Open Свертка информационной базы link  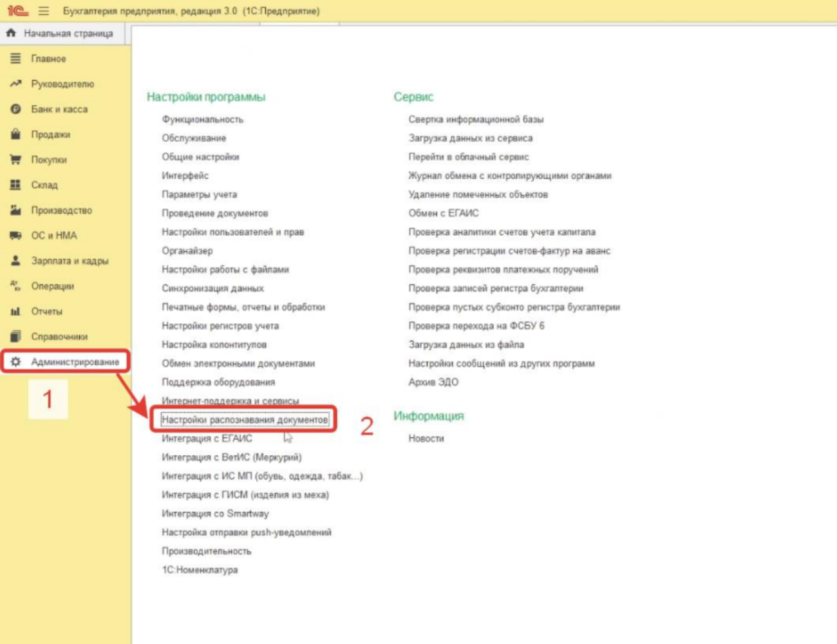(476, 119)
